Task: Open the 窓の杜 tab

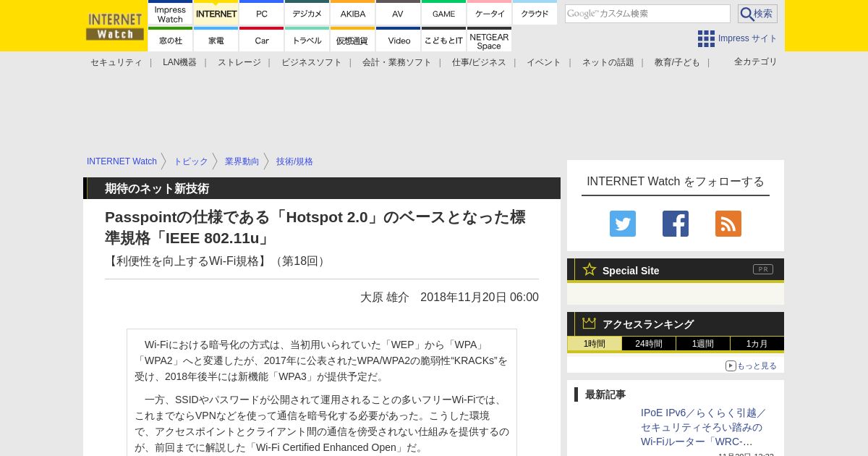Action: (x=171, y=40)
